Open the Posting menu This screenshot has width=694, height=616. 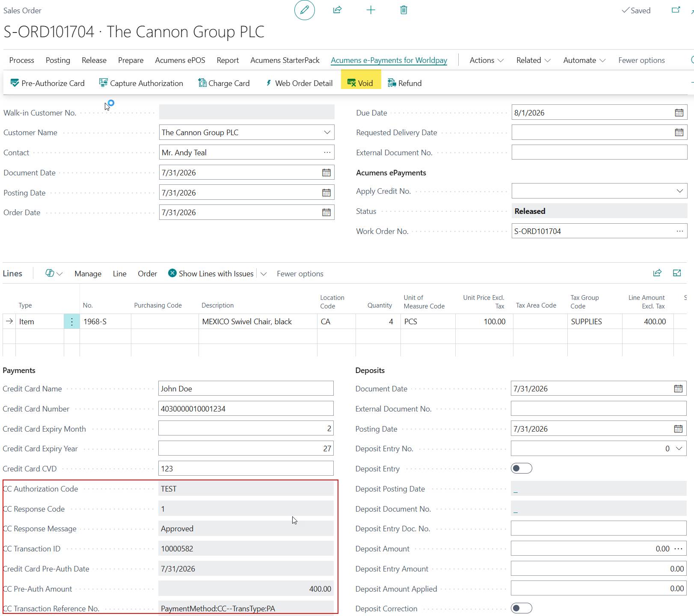[x=58, y=60]
